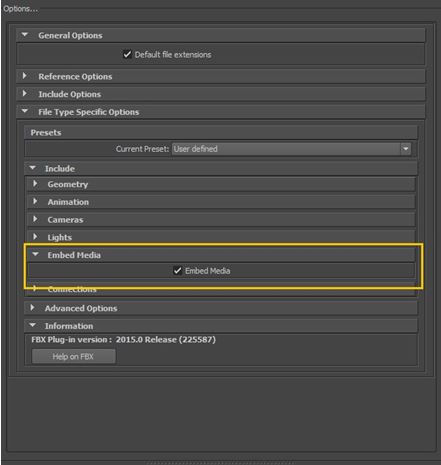The height and width of the screenshot is (465, 441).
Task: Click the 'Current Preset:' label
Action: click(x=143, y=149)
